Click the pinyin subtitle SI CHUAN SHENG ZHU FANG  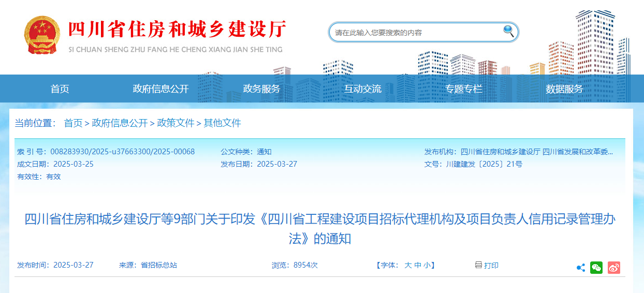click(175, 50)
